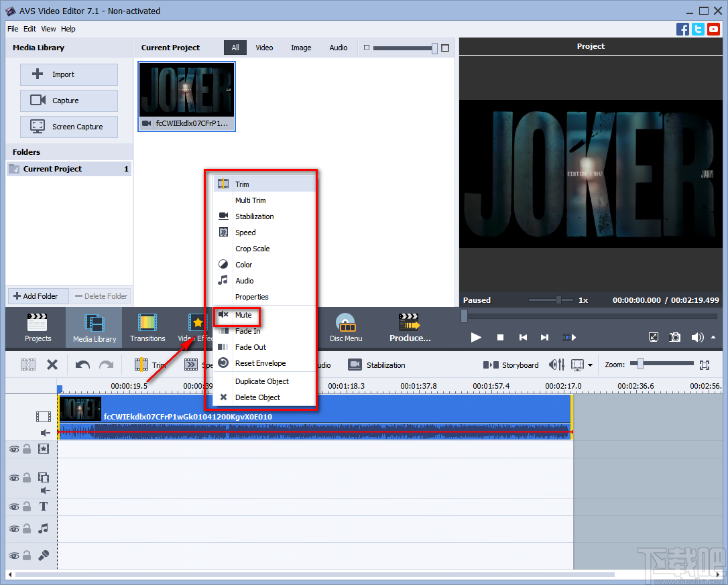728x585 pixels.
Task: Choose Mute from the context menu
Action: point(265,315)
